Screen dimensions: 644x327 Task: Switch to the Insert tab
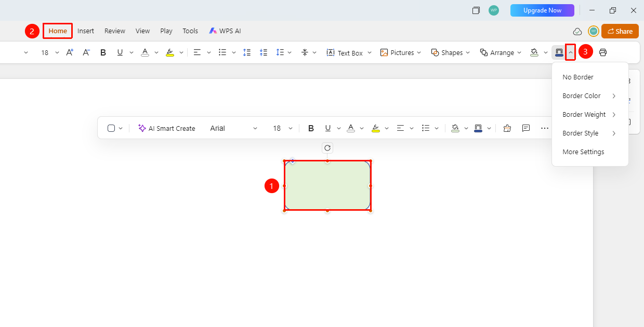[86, 31]
